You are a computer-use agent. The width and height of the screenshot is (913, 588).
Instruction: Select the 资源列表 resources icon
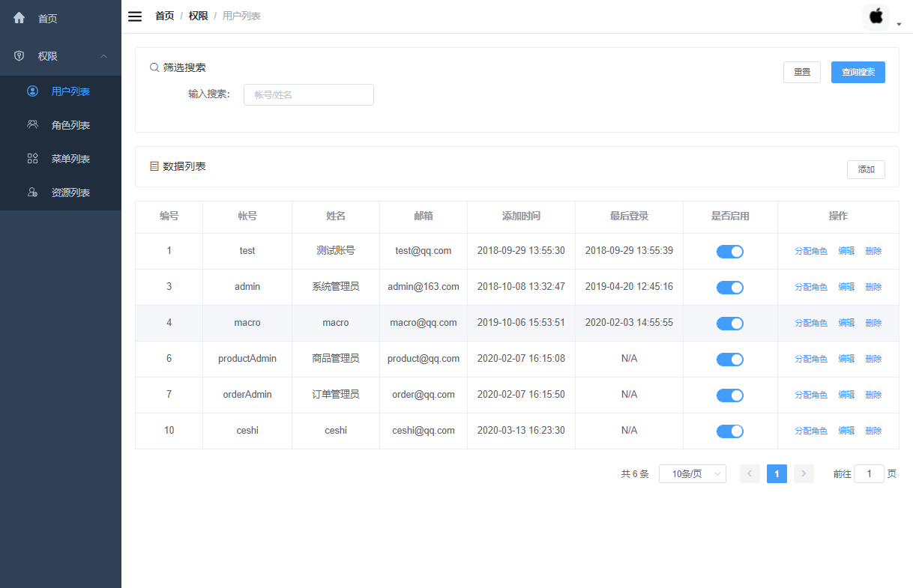click(31, 192)
